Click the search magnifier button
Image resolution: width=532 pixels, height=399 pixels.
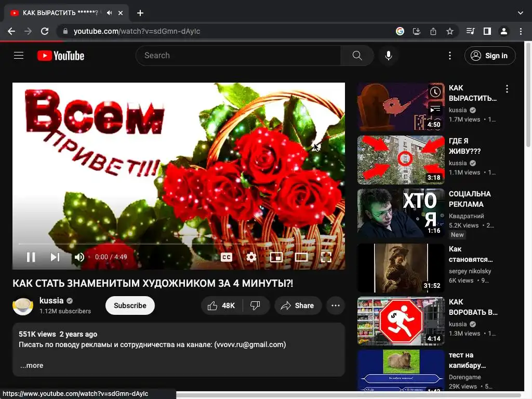(x=357, y=56)
